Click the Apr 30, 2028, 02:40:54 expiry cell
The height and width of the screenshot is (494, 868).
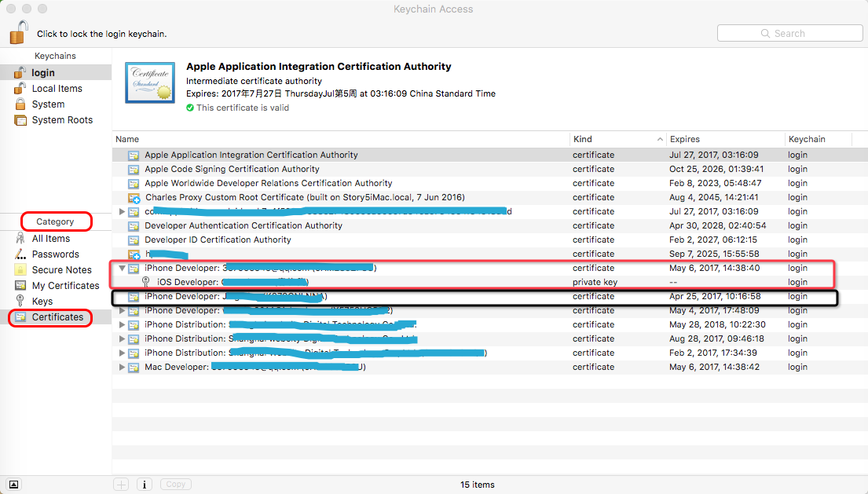click(717, 225)
